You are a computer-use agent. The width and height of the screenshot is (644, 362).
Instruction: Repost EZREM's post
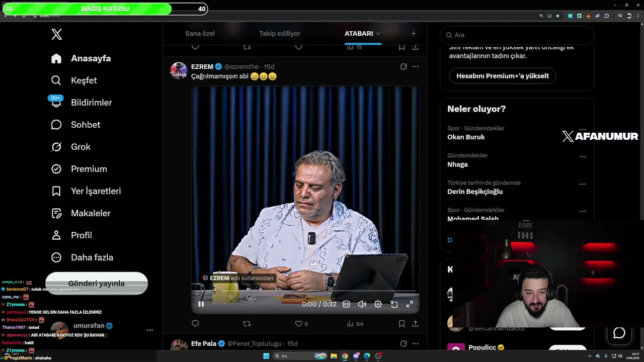tap(247, 324)
